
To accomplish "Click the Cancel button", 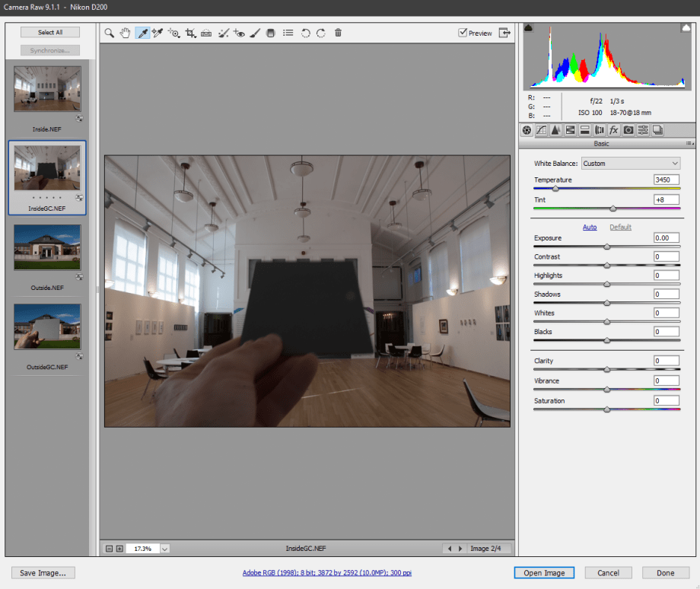I will [608, 573].
